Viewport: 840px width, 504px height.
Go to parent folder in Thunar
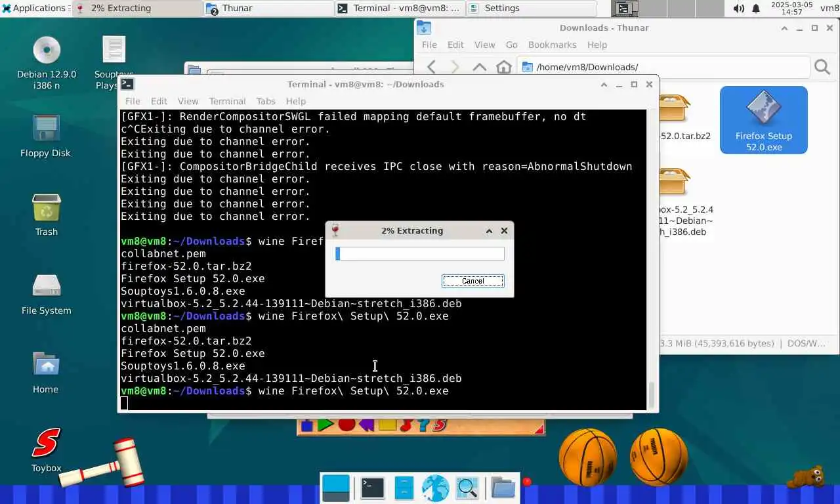pos(480,67)
